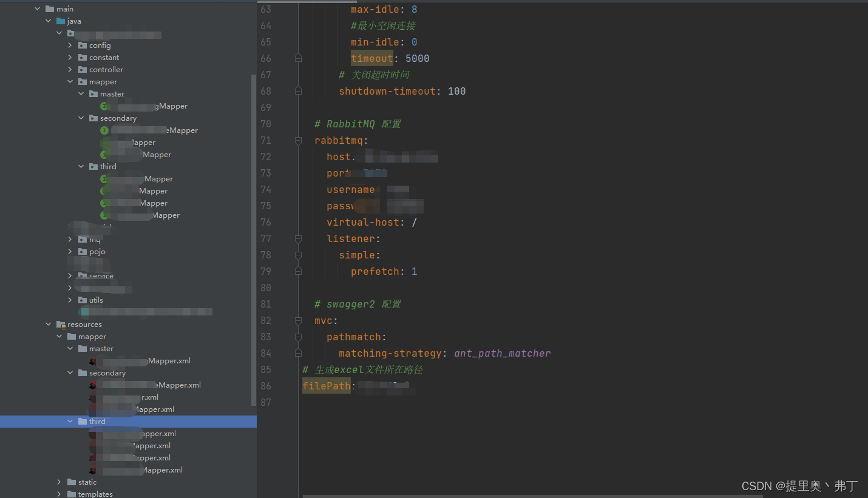Collapse the main folder in the project tree

tap(36, 8)
